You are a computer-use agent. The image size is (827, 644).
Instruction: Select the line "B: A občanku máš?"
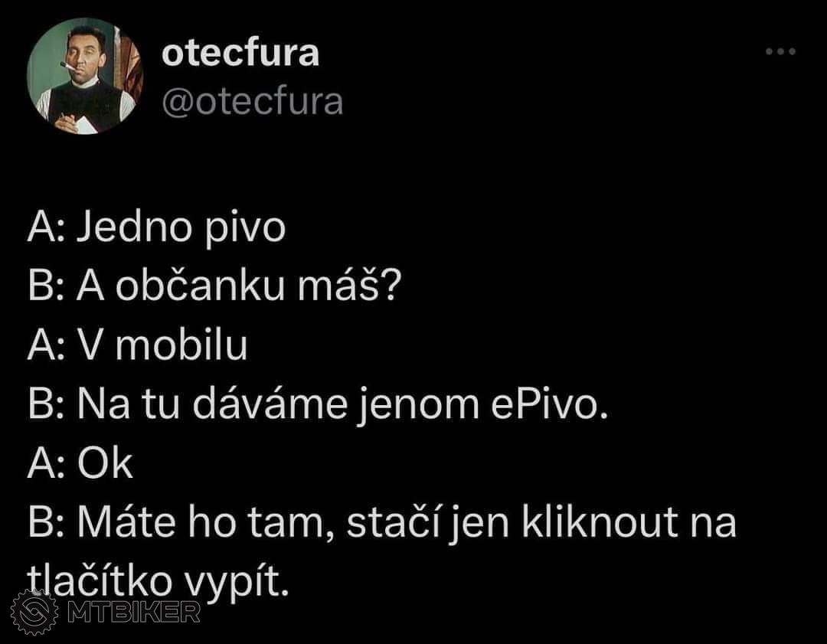[214, 286]
